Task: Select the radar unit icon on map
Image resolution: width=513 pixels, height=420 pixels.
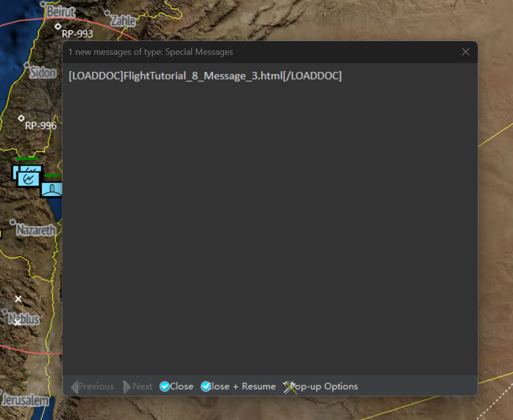Action: pos(28,179)
